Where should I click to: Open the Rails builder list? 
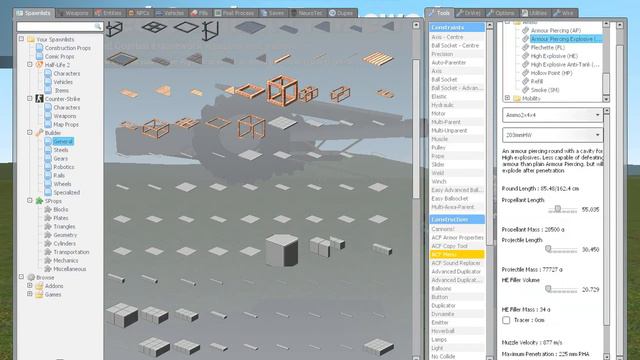(x=59, y=176)
